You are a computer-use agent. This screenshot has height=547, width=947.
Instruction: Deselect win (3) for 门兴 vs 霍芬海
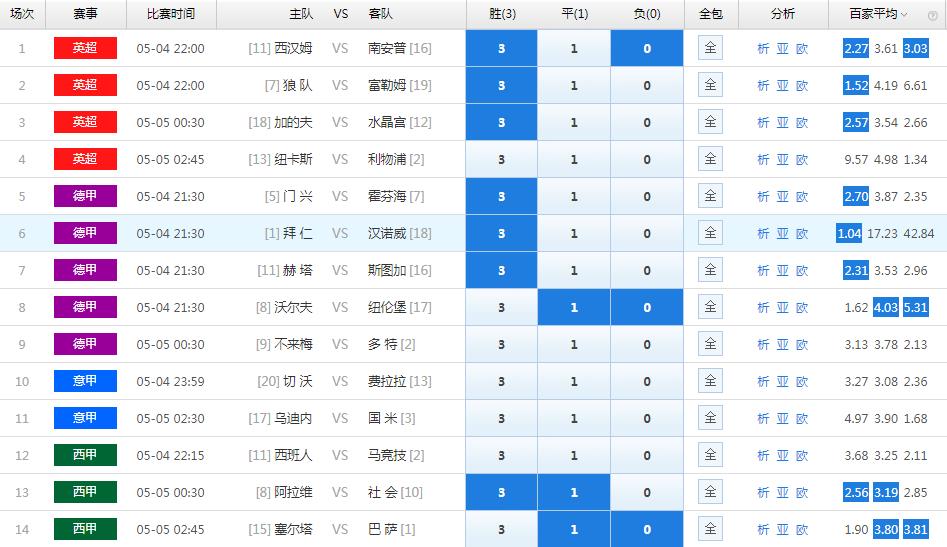(x=501, y=196)
